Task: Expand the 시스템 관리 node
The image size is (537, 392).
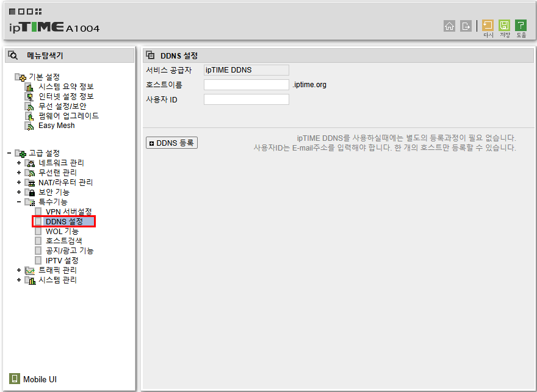Action: 19,280
